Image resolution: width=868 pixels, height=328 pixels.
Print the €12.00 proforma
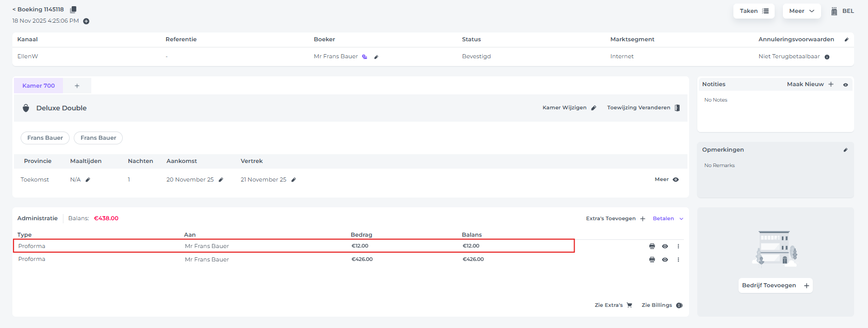click(652, 247)
